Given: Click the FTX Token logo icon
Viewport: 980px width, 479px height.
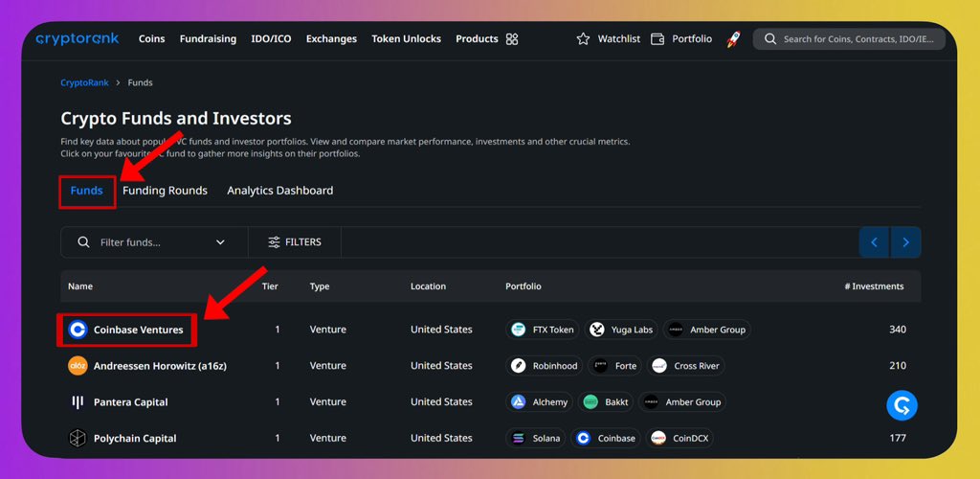Looking at the screenshot, I should (x=518, y=330).
